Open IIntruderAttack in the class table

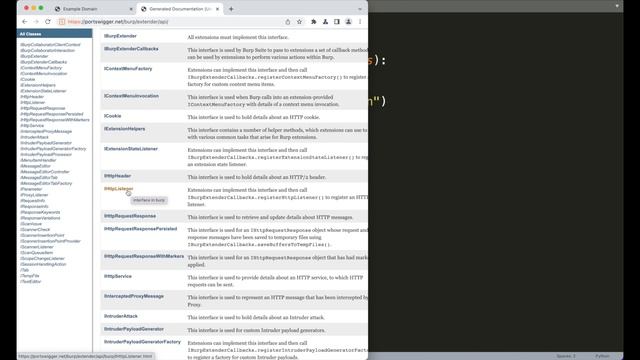(120, 316)
